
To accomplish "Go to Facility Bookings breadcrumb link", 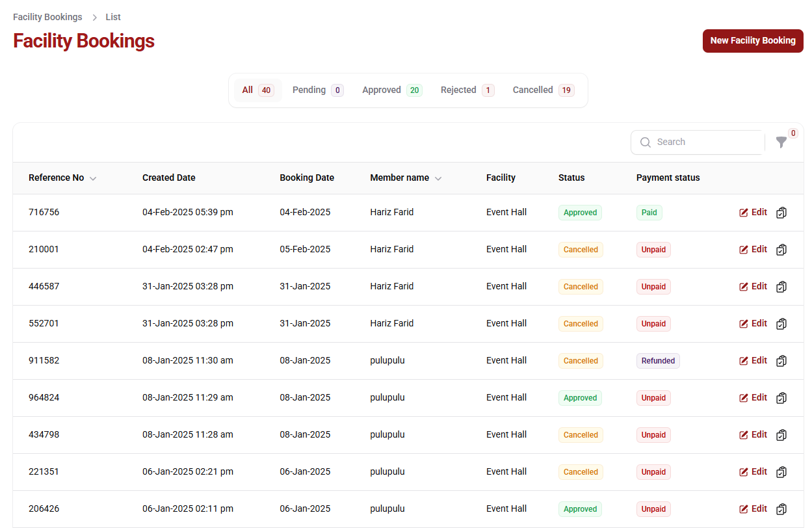I will [47, 17].
